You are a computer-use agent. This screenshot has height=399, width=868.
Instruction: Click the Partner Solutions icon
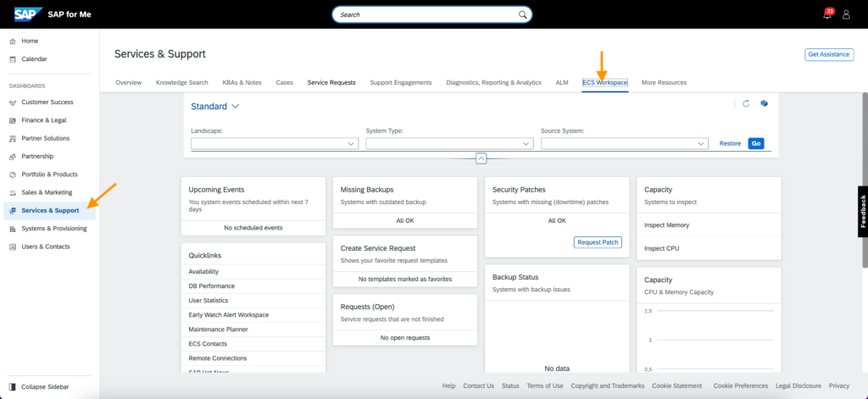click(13, 138)
